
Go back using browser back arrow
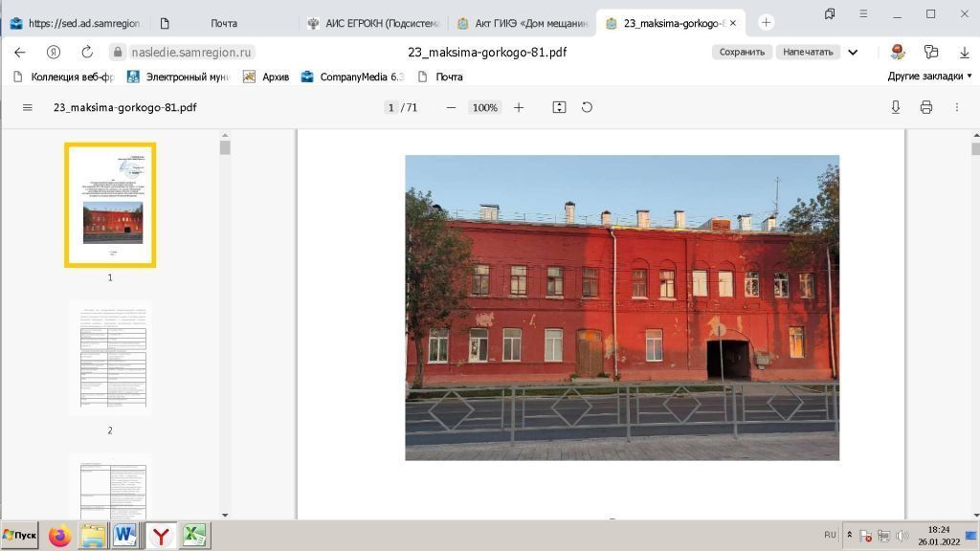[x=20, y=52]
